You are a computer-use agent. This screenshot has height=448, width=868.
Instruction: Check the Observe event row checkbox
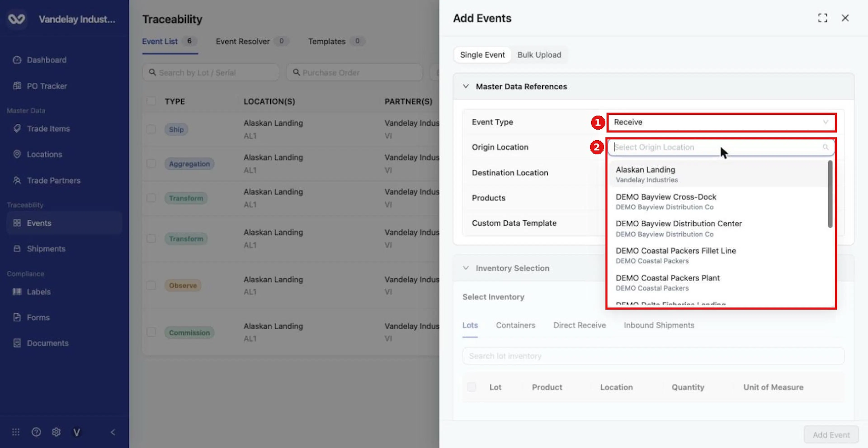pyautogui.click(x=151, y=286)
